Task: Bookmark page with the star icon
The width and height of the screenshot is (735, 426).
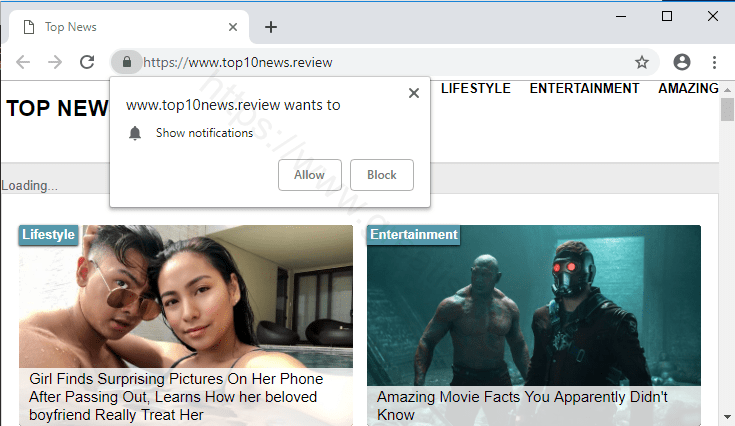Action: tap(642, 62)
